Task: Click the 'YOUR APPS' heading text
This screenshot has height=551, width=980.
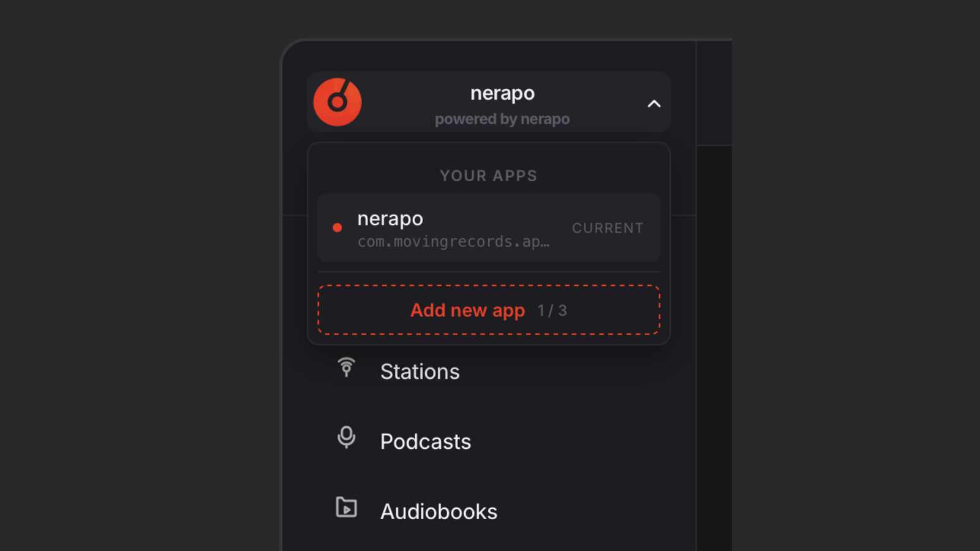Action: coord(489,176)
